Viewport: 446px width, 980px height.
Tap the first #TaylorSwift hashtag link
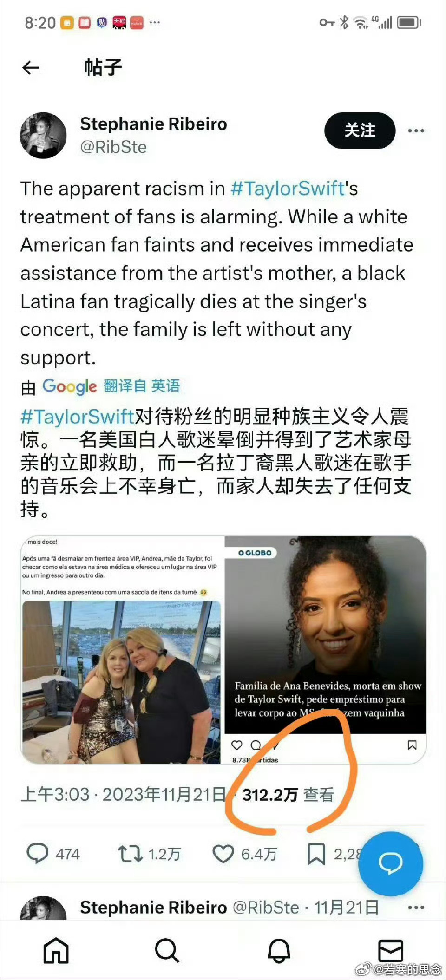click(x=287, y=189)
